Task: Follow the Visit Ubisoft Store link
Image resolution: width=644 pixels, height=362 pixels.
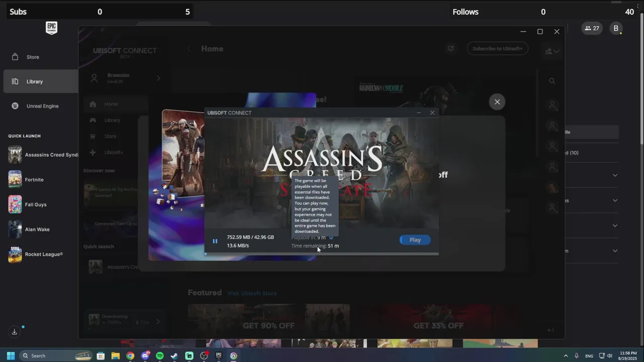Action: point(252,293)
